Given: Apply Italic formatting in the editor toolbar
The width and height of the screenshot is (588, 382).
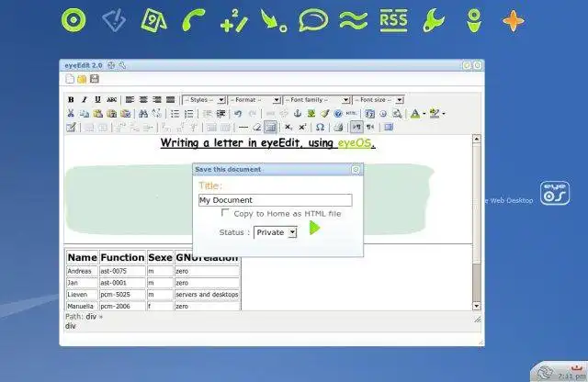Looking at the screenshot, I should [85, 100].
